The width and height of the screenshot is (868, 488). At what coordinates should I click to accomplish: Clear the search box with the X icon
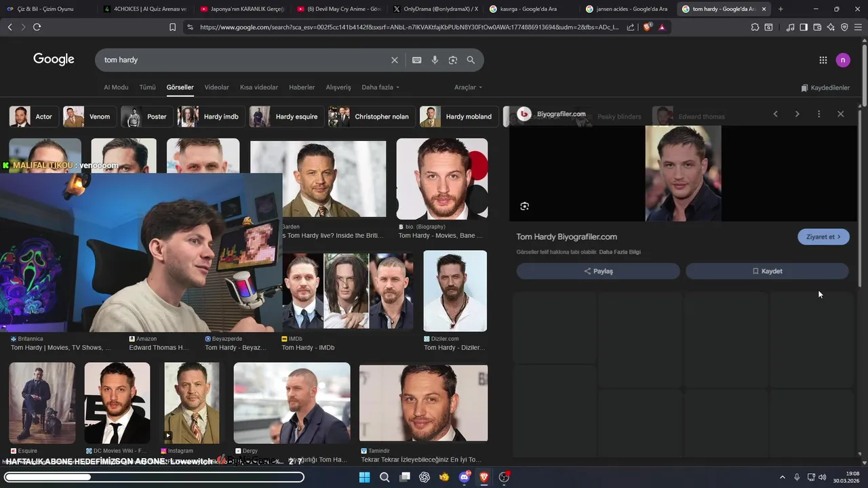tap(395, 60)
